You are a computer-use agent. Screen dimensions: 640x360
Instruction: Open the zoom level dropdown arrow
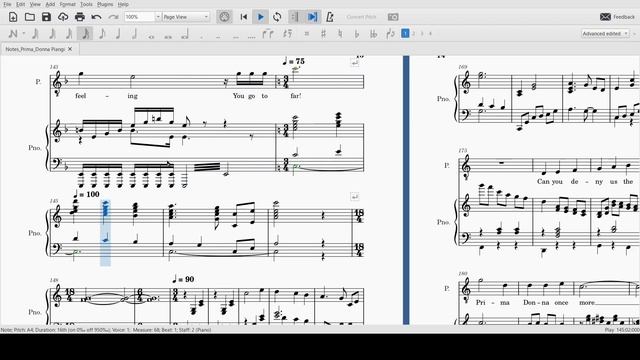point(158,17)
